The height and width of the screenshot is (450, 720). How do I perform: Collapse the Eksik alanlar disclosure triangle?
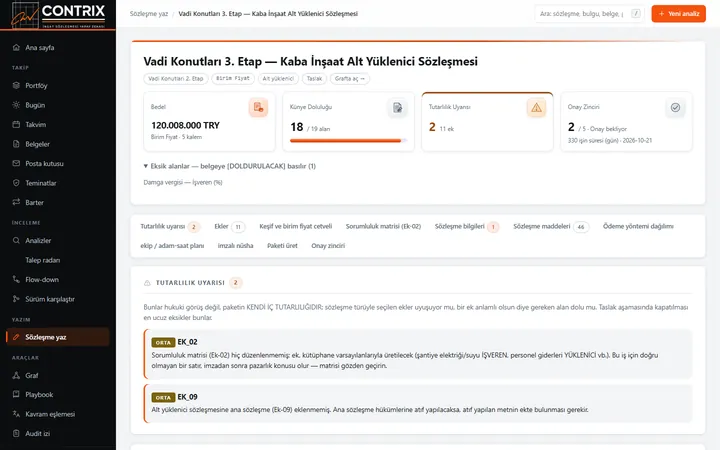tap(146, 166)
